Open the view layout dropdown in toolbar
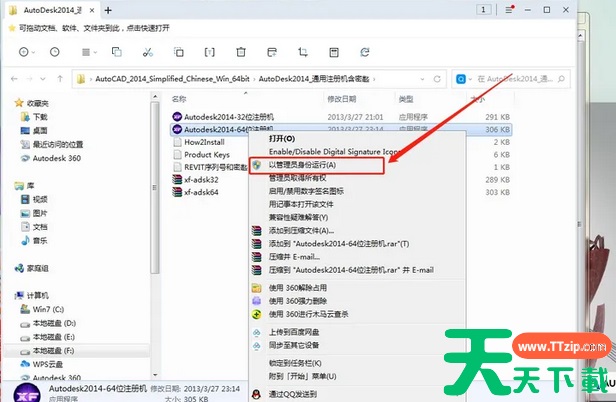Viewport: 616px width, 402px height. (89, 52)
